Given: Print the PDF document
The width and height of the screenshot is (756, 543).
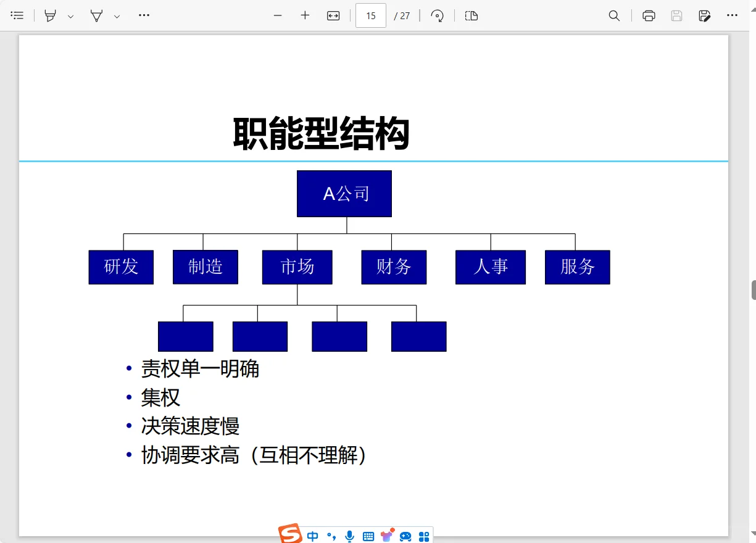Looking at the screenshot, I should 648,15.
